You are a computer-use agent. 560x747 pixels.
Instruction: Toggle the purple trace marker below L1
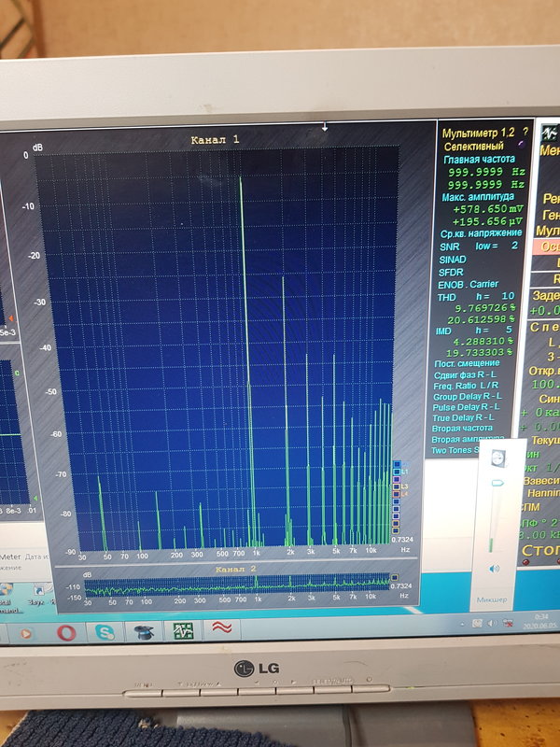pos(397,479)
